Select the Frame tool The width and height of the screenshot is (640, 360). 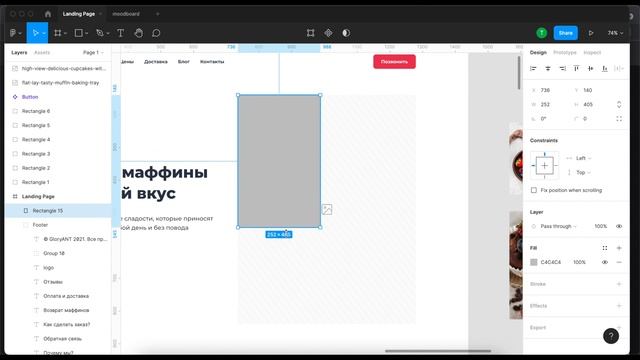(x=58, y=33)
